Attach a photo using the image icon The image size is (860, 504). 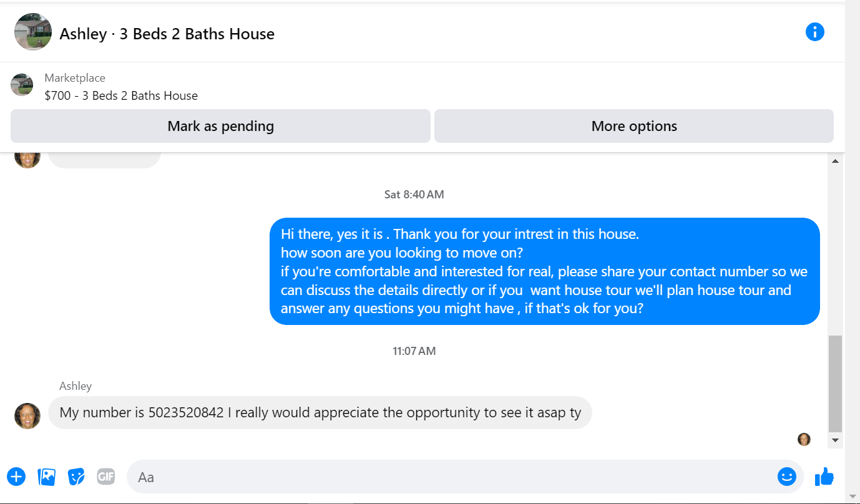pyautogui.click(x=47, y=477)
